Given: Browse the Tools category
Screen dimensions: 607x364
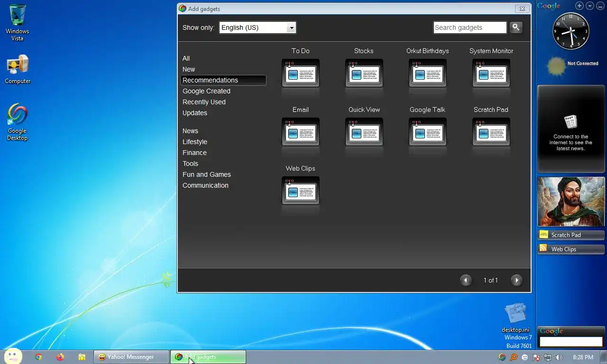Looking at the screenshot, I should [190, 164].
